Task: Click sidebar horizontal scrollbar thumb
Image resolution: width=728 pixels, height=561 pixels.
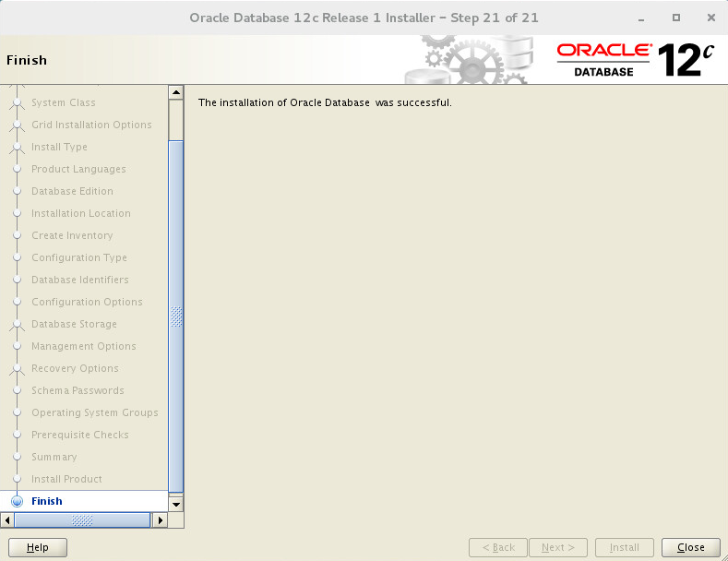Action: pyautogui.click(x=82, y=520)
